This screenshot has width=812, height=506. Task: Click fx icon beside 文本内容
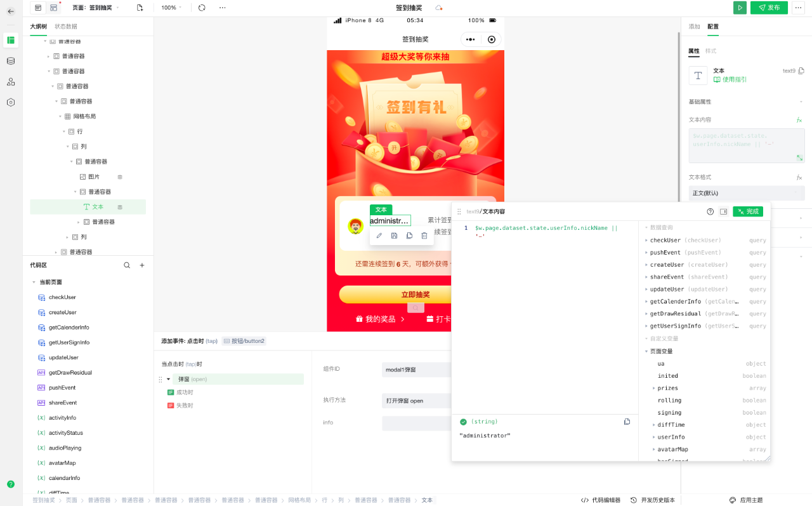799,119
